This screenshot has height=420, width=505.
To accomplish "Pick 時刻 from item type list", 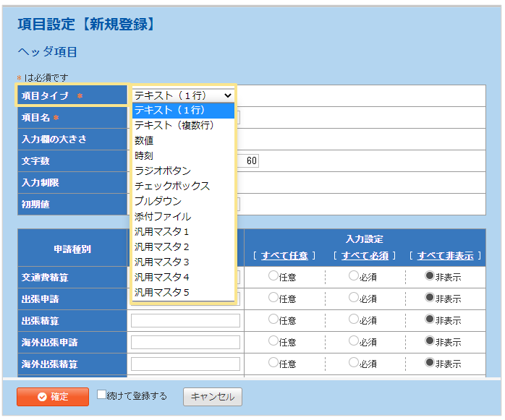I will point(144,155).
